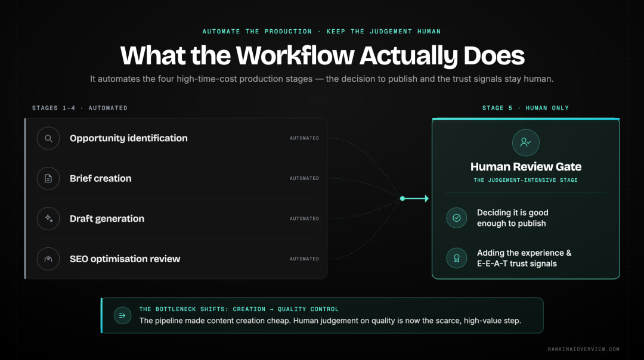Click the 'AUTOMATE THE PRODUCTION · KEEP THE JUDGEMENT HUMAN' tagline
644x360 pixels.
click(321, 32)
